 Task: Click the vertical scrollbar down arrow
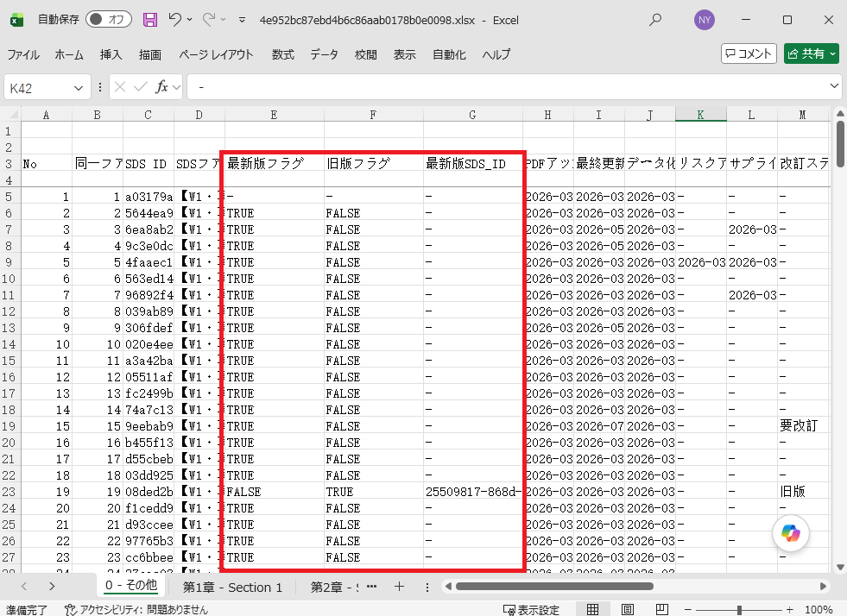[840, 567]
